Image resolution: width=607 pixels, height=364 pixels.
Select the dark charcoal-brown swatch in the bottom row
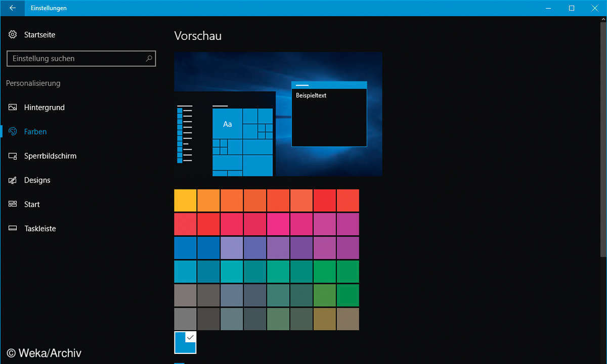click(208, 319)
